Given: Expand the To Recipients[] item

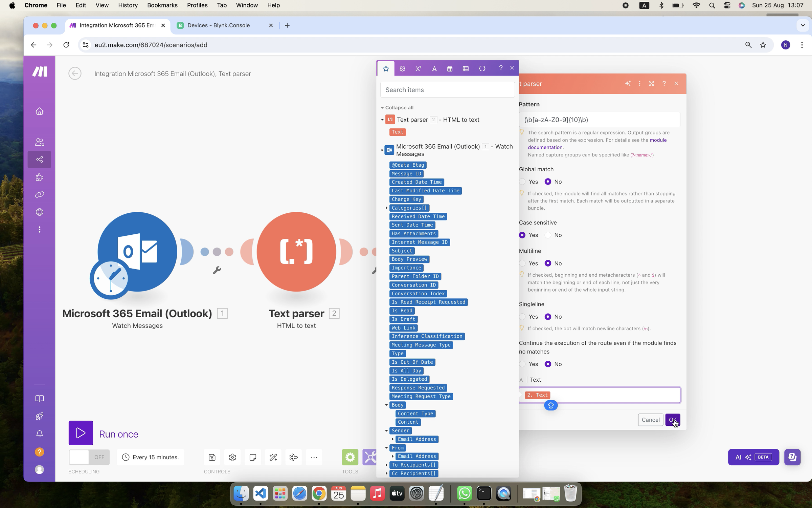Looking at the screenshot, I should tap(387, 465).
